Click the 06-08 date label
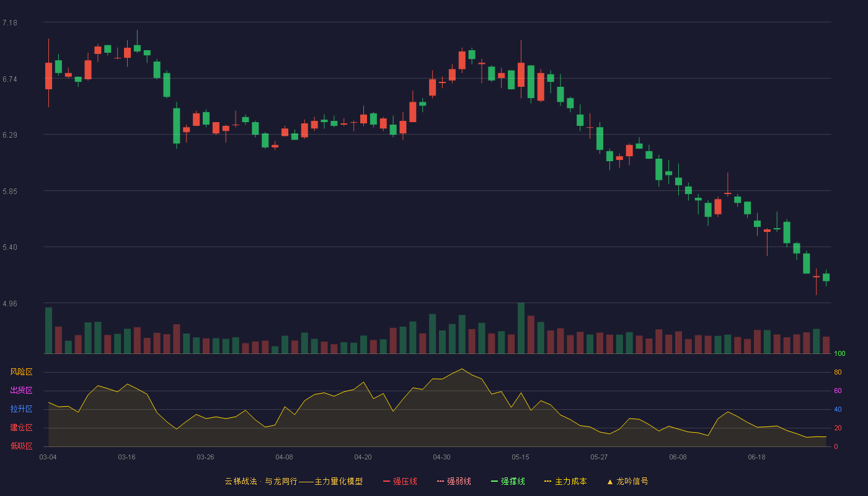 (678, 457)
